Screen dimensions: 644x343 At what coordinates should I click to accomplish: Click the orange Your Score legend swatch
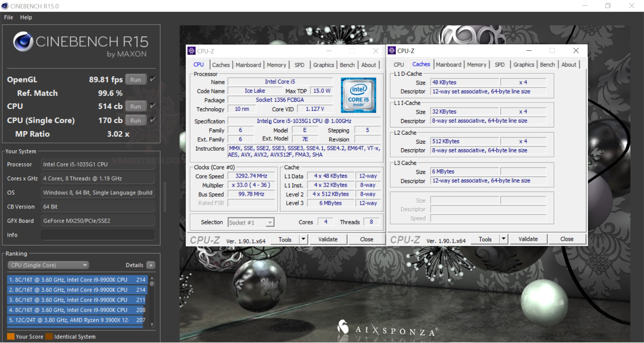pyautogui.click(x=11, y=336)
